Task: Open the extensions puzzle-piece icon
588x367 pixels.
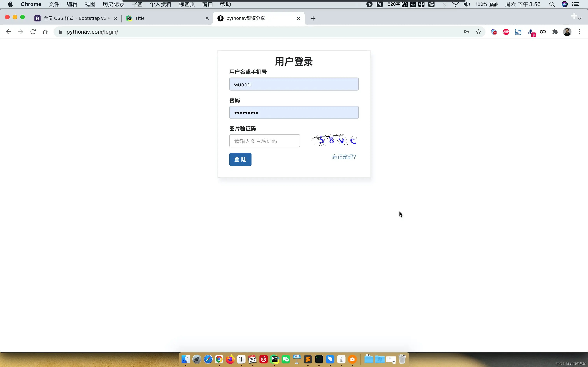Action: point(555,31)
